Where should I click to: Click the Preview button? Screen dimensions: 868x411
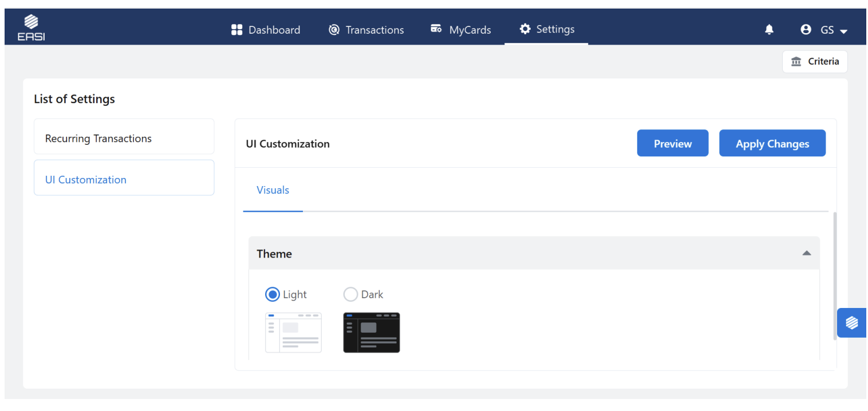coord(672,143)
